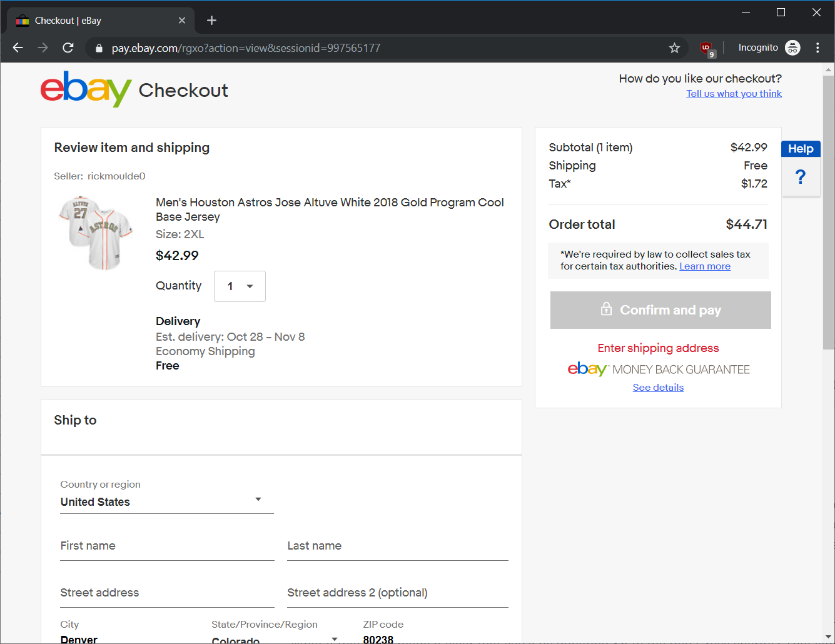Open the Chrome three-dot menu
This screenshot has width=835, height=644.
pyautogui.click(x=817, y=48)
